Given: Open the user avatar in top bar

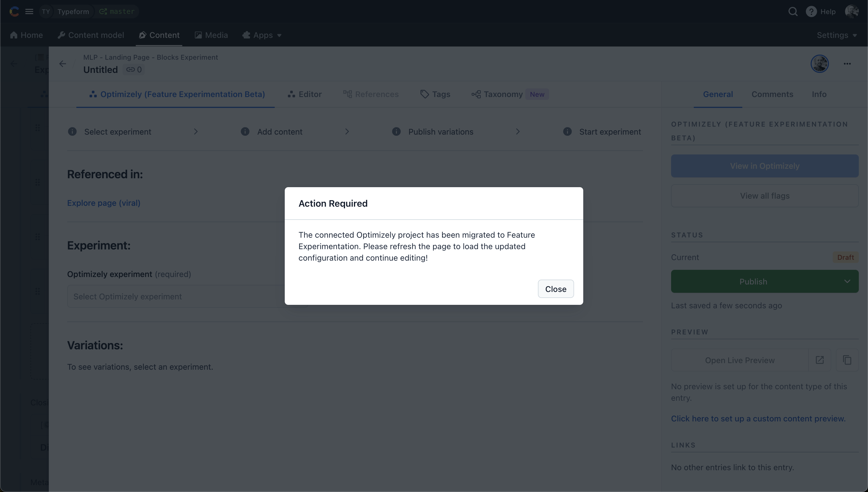Looking at the screenshot, I should 851,11.
